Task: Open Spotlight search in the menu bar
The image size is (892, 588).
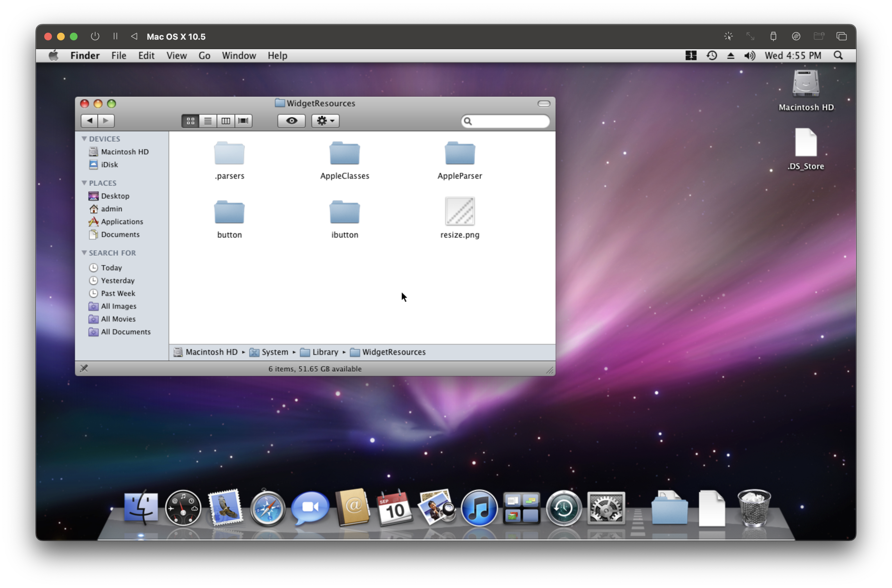Action: 838,55
